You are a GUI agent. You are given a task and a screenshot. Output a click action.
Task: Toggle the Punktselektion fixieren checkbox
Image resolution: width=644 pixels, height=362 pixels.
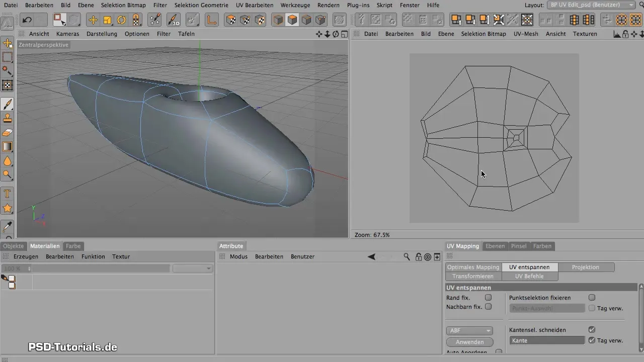pyautogui.click(x=592, y=298)
